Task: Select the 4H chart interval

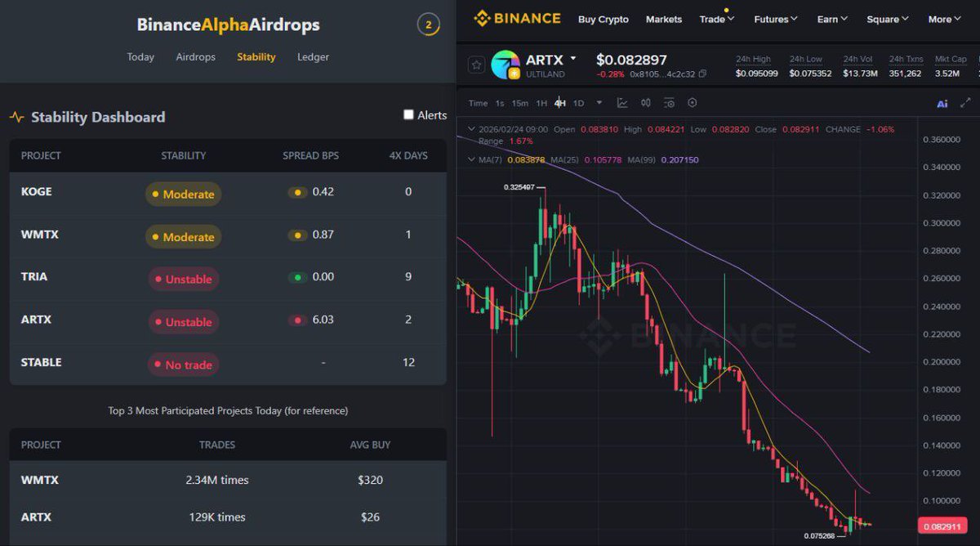Action: tap(560, 103)
